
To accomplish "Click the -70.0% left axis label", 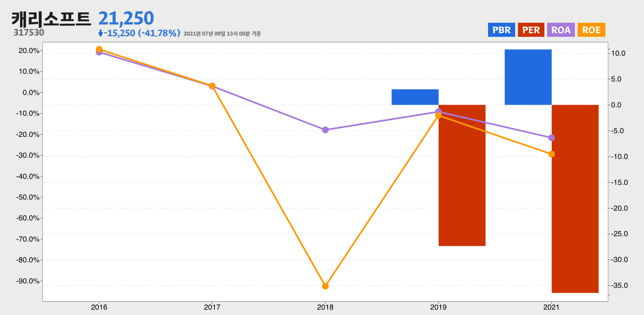I will [x=28, y=239].
